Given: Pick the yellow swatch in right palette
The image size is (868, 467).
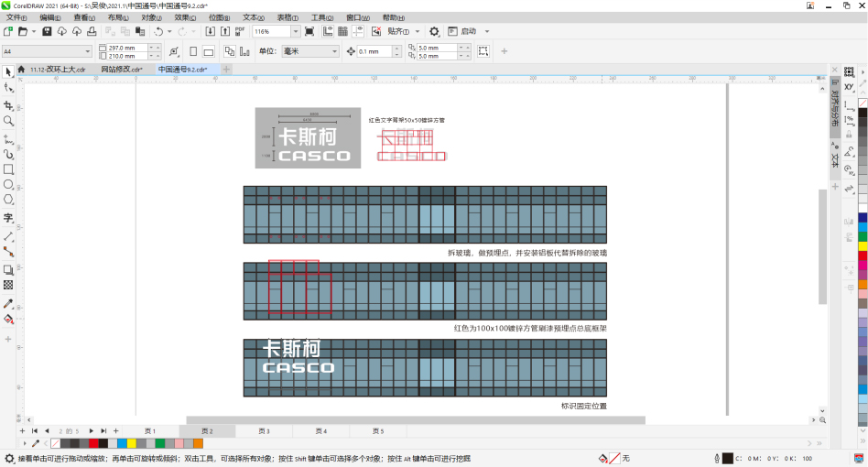Looking at the screenshot, I should (x=863, y=245).
